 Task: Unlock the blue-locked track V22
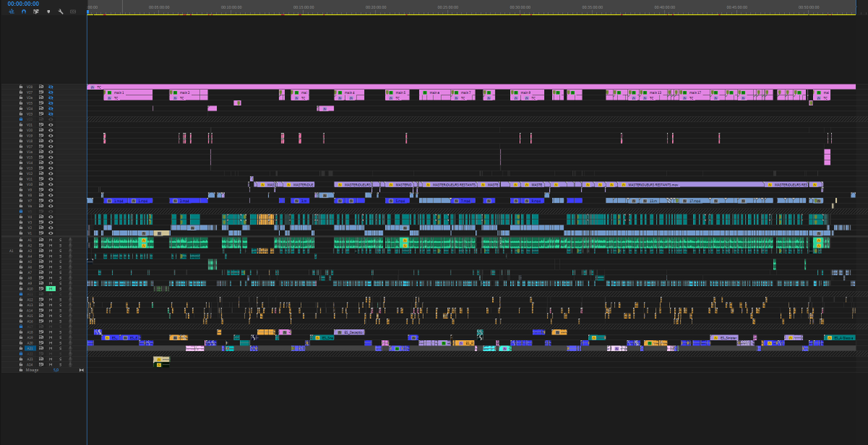[21, 119]
